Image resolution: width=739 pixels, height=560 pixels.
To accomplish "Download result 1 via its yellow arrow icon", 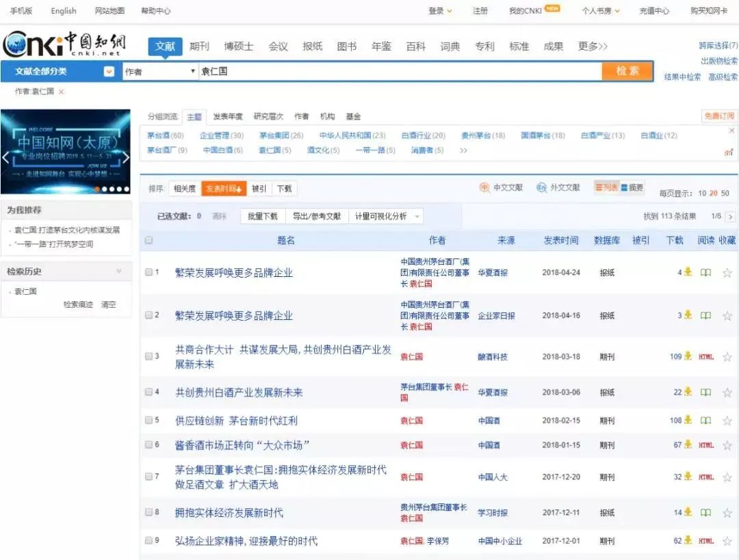I will 688,271.
